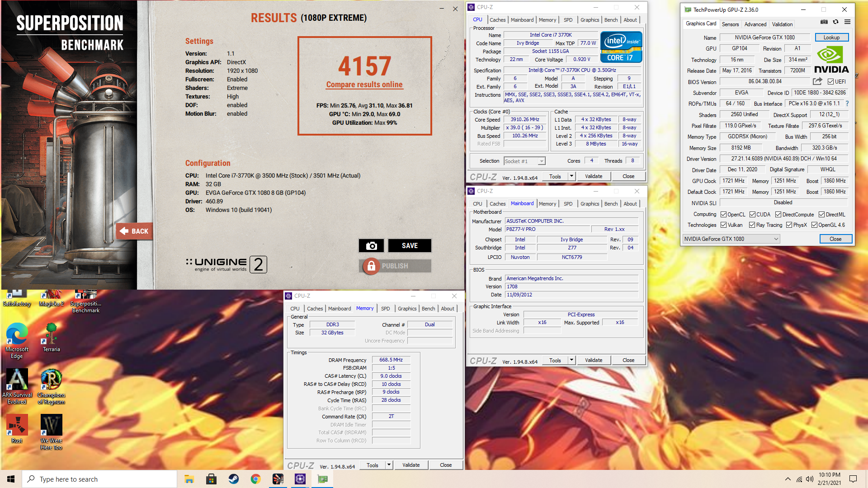Toggle the Vulkan checkbox
The image size is (868, 488).
[x=723, y=225]
